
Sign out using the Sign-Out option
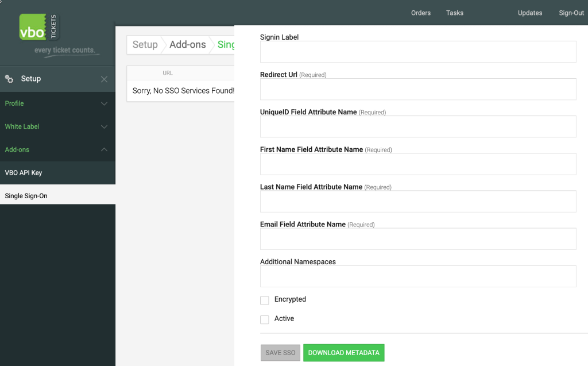(x=571, y=13)
